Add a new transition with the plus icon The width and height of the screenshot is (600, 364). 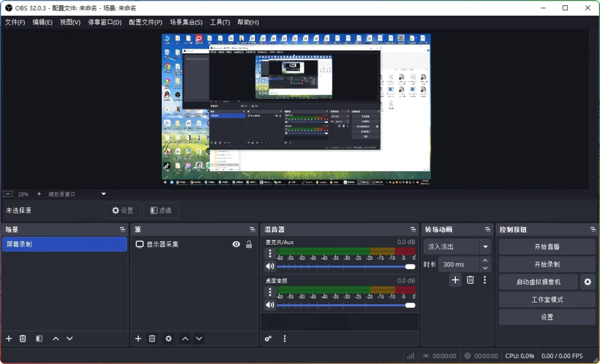455,280
